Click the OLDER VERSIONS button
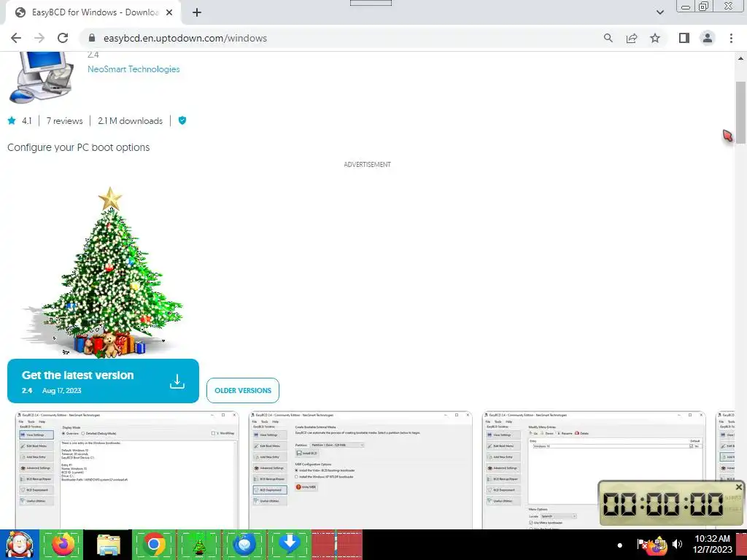Screen dimensions: 747x560 tap(243, 391)
